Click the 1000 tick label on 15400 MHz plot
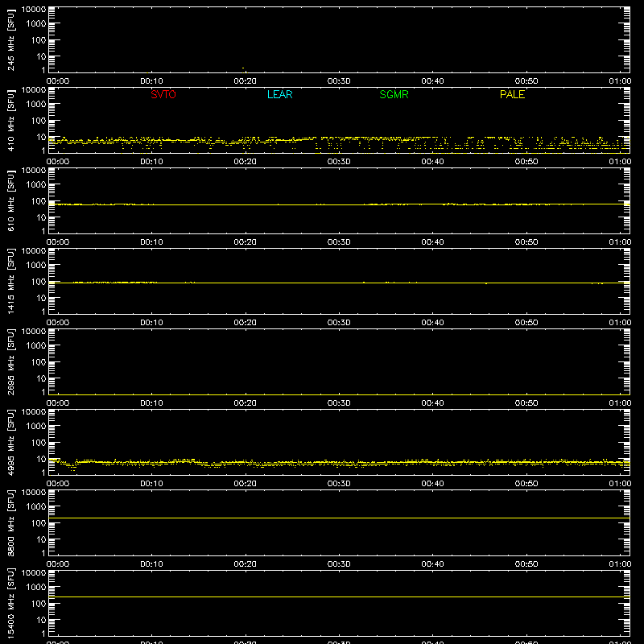This screenshot has height=644, width=644. click(x=36, y=588)
